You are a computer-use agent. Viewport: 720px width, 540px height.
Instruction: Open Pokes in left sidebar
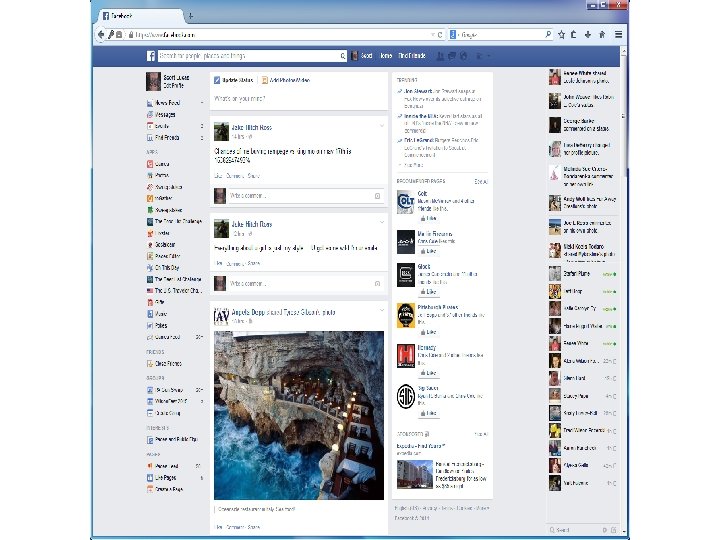pyautogui.click(x=157, y=326)
